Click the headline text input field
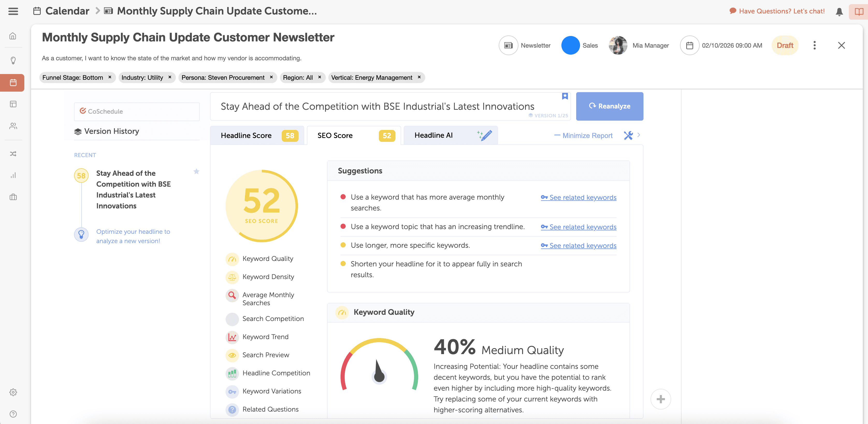Screen dimensions: 868x424 point(377,106)
